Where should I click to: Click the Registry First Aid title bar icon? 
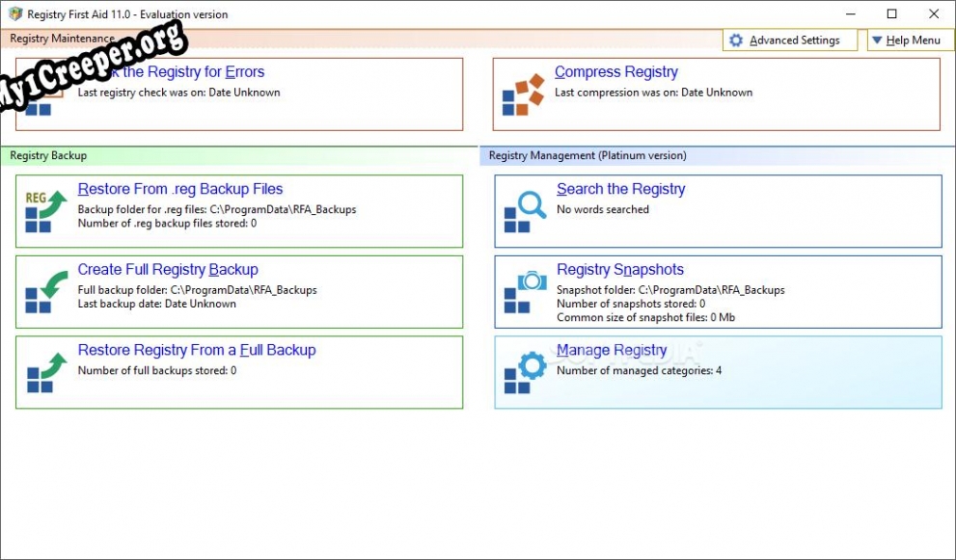(14, 14)
